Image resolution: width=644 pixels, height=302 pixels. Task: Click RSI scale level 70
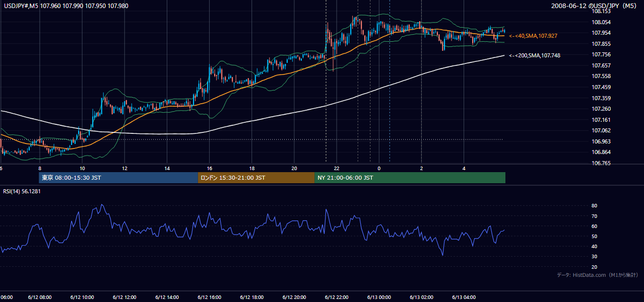[x=594, y=216]
